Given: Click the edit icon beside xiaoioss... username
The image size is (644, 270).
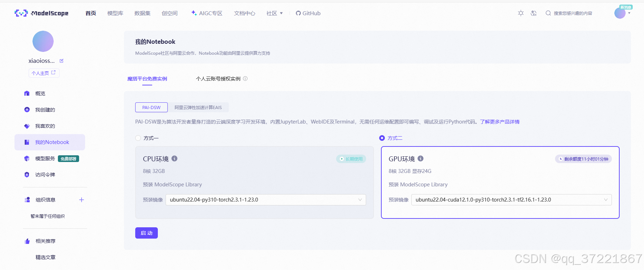Looking at the screenshot, I should (x=61, y=61).
